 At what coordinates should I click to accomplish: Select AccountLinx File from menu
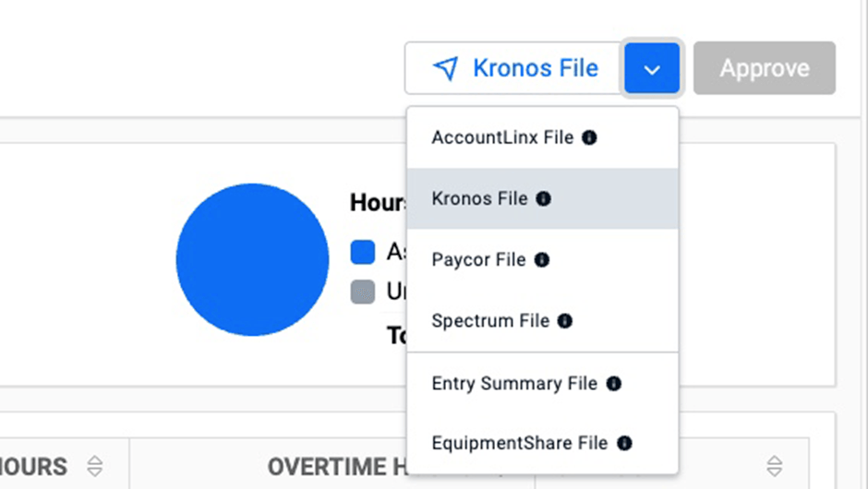[x=543, y=137]
